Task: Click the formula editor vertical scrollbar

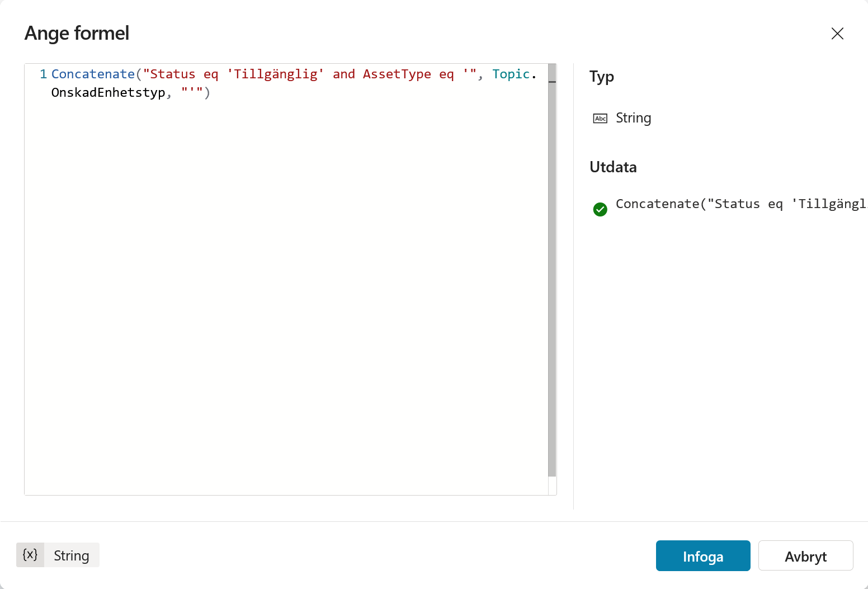Action: click(552, 270)
